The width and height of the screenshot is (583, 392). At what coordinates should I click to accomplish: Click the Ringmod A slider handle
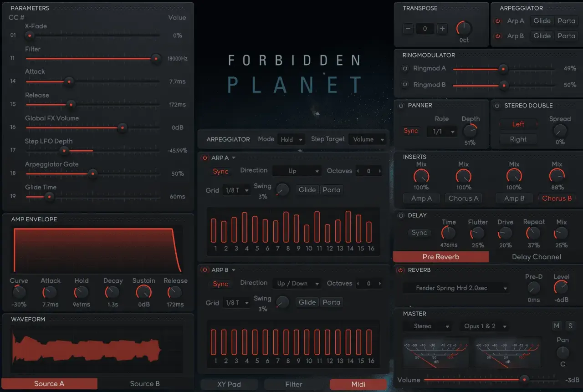(503, 69)
